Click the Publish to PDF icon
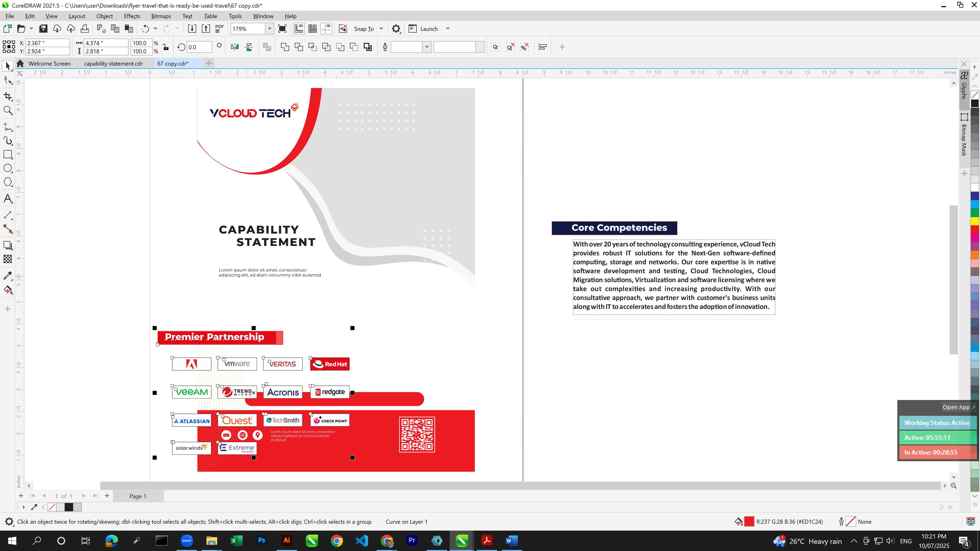The height and width of the screenshot is (551, 980). click(219, 29)
